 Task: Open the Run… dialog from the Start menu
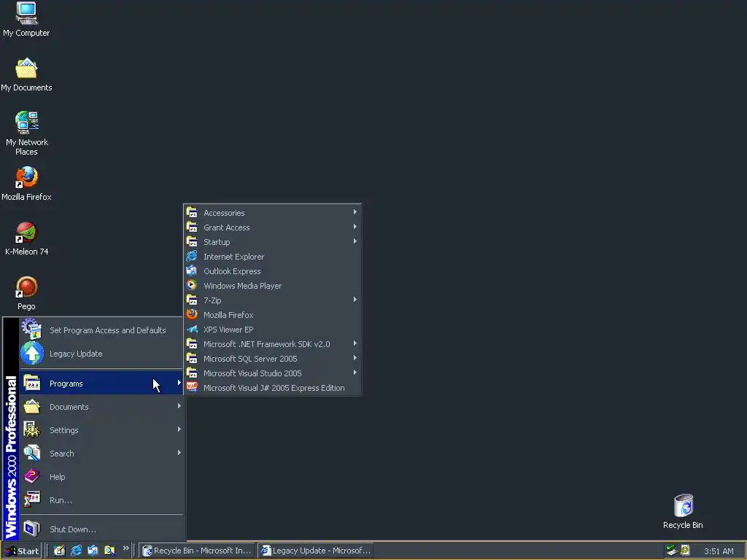(101, 500)
